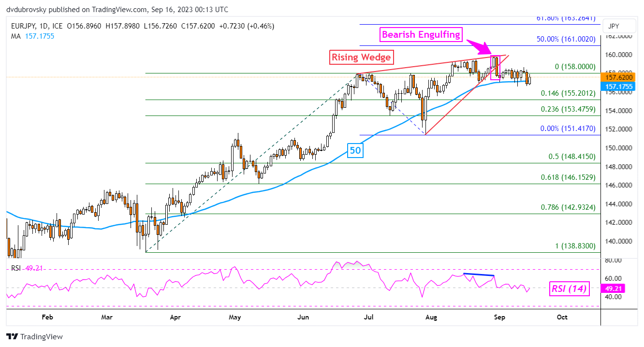Screen dimensions: 644x347
Task: Click the 154.0000 price axis label
Action: point(619,111)
